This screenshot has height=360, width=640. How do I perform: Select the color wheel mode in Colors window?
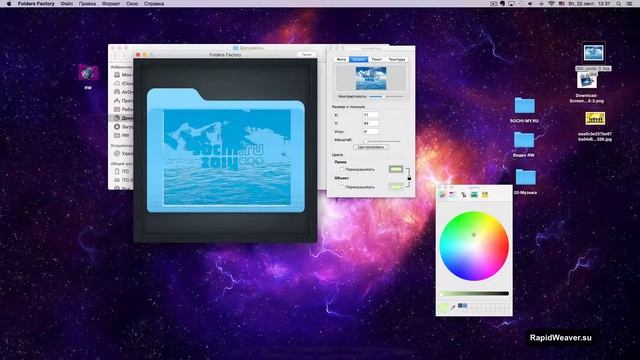click(x=442, y=195)
